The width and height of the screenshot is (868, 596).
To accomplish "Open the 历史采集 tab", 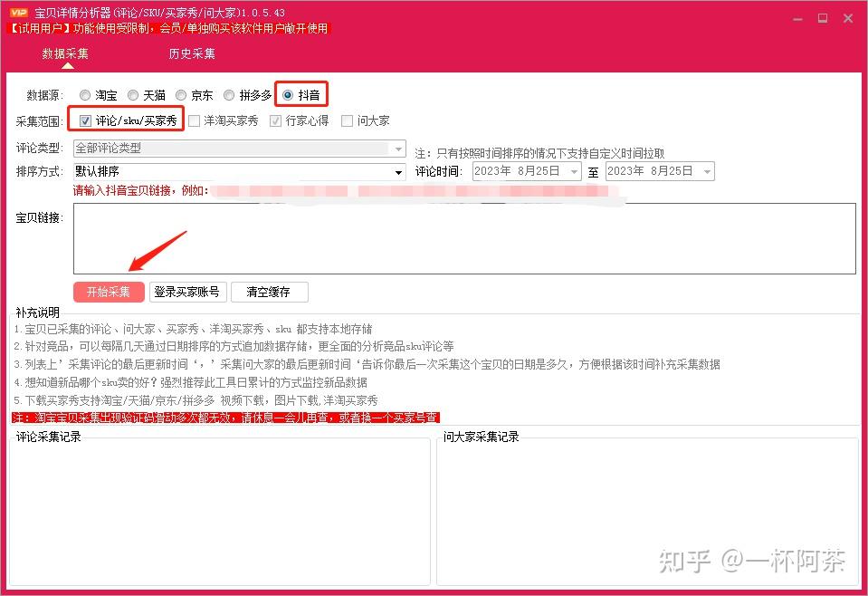I will (x=192, y=53).
